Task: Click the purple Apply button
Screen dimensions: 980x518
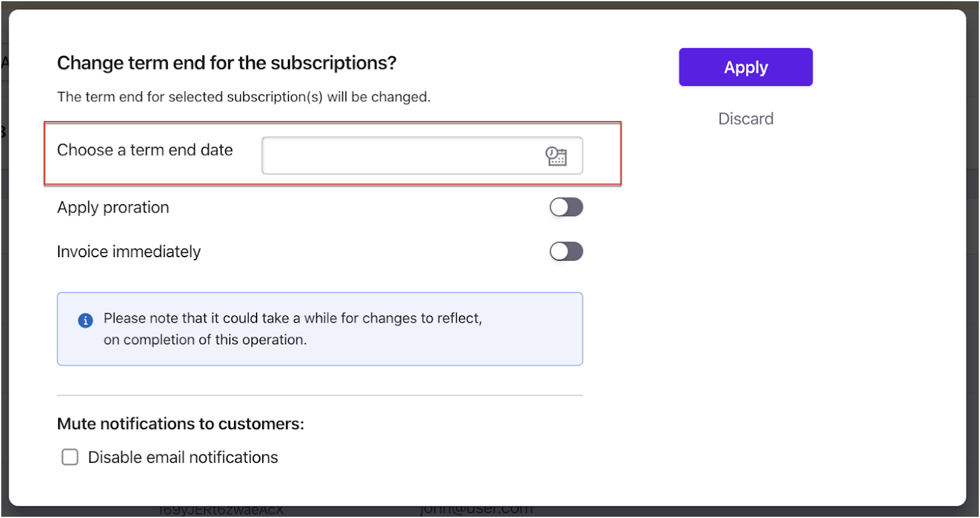Action: [745, 67]
